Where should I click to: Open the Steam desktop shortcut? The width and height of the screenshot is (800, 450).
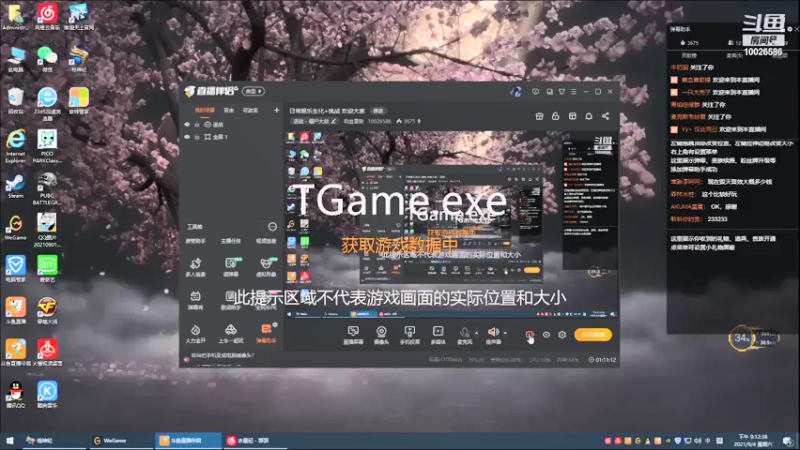15,186
